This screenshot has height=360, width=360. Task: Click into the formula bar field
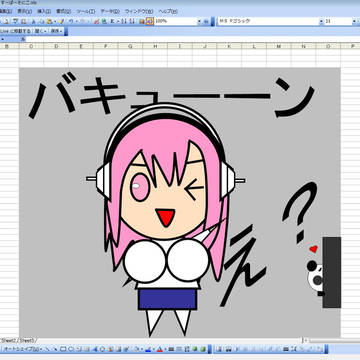[x=193, y=39]
